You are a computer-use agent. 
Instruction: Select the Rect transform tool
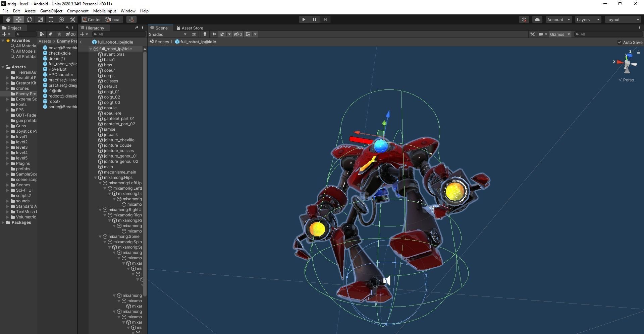click(51, 19)
